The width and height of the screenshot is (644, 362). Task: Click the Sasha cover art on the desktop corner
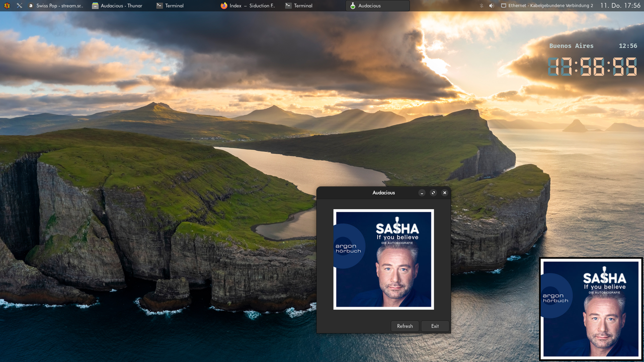click(x=591, y=309)
